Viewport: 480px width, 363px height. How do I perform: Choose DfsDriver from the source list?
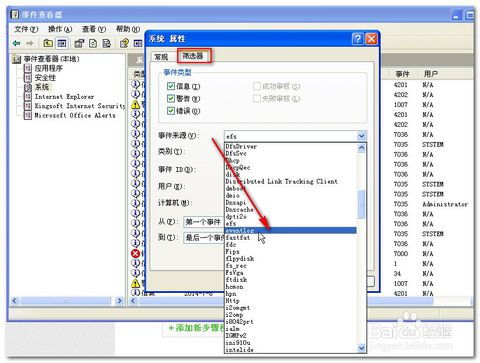click(x=241, y=146)
